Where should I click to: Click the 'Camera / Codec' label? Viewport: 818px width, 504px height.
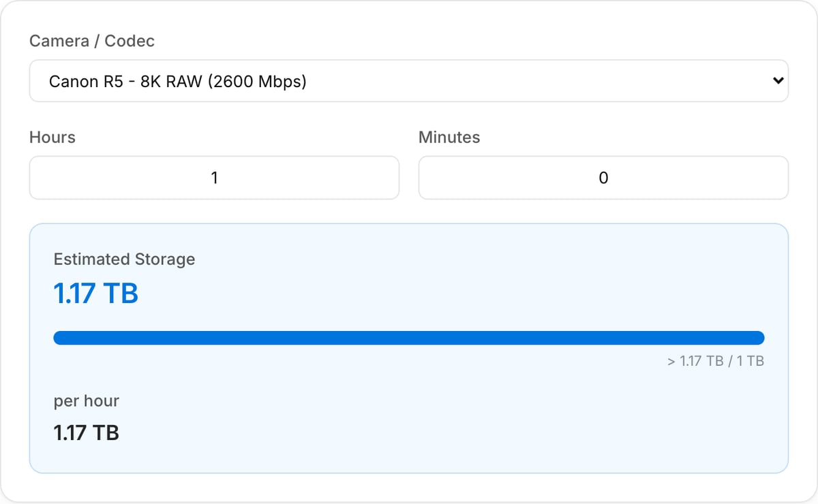(x=92, y=41)
